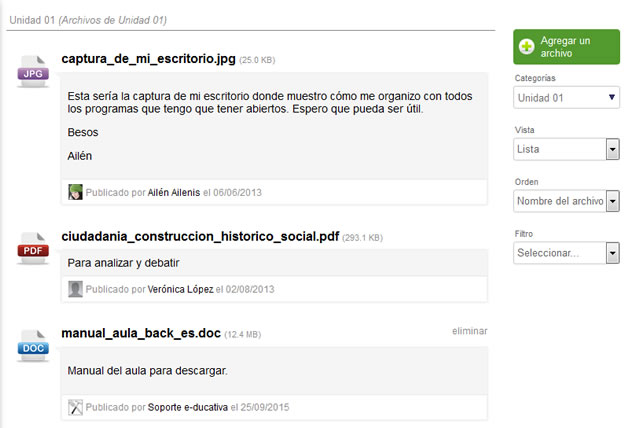Click eliminar link for manual_aula_back_es.doc
The height and width of the screenshot is (428, 625).
pyautogui.click(x=470, y=331)
